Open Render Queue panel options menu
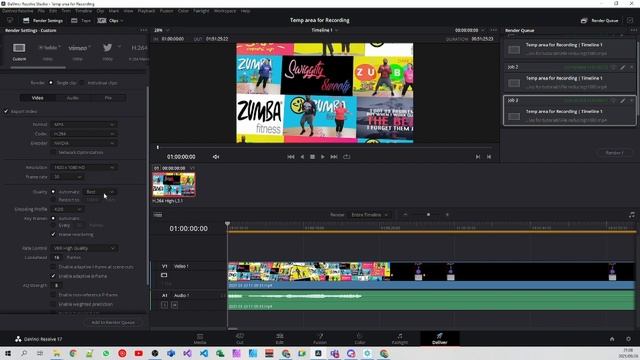 633,30
